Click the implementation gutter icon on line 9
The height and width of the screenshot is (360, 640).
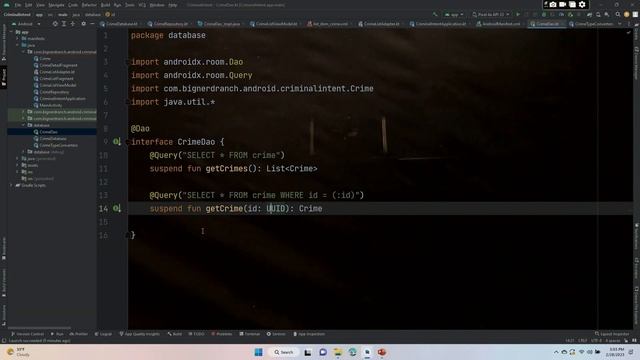click(117, 142)
